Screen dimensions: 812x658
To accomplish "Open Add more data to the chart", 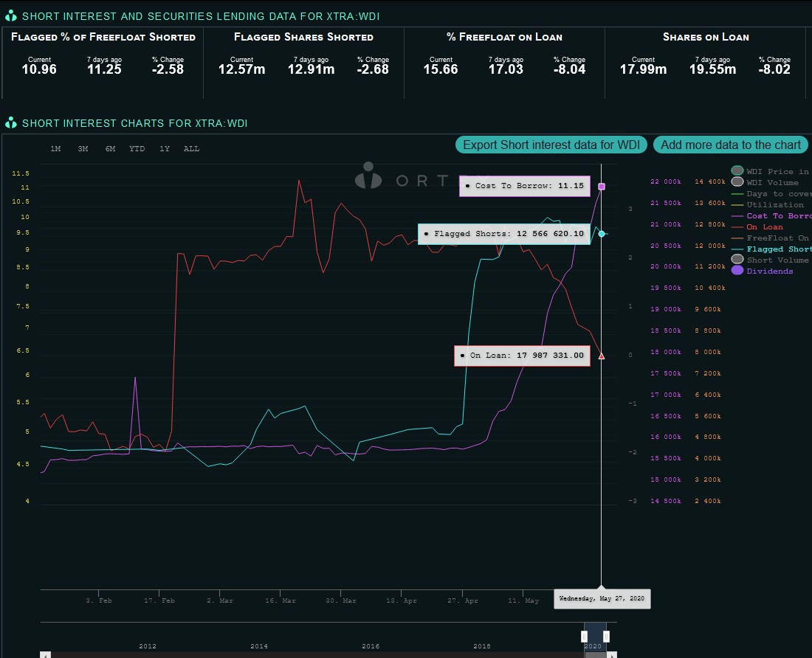I will click(730, 145).
